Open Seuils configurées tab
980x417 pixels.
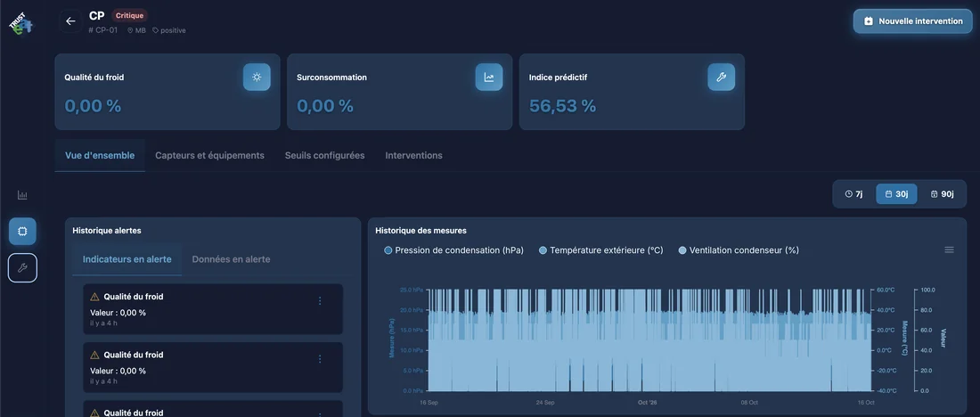[x=324, y=155]
